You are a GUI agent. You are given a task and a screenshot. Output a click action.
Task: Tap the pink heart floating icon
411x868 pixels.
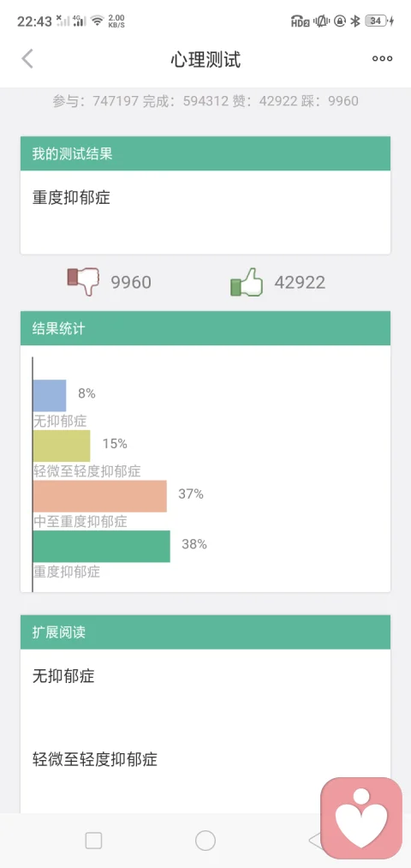(361, 818)
